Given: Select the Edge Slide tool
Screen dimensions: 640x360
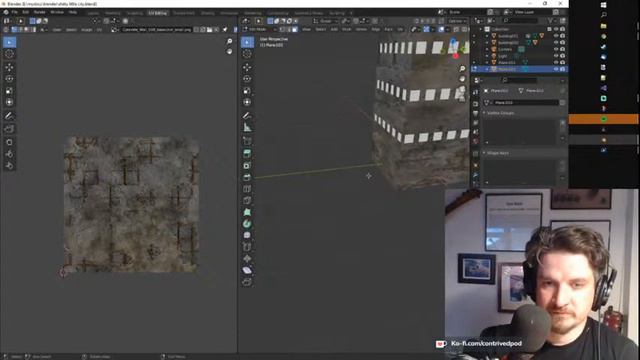Looking at the screenshot, I should click(247, 247).
